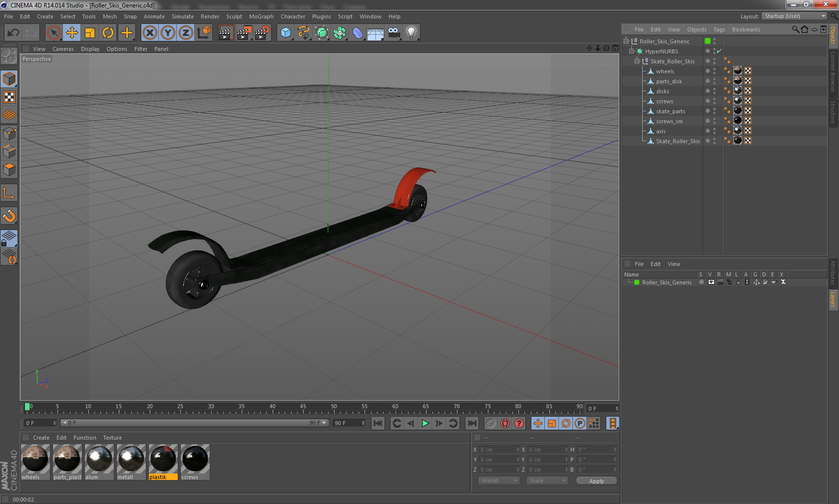Switch to Edges mode
The width and height of the screenshot is (839, 504).
click(9, 152)
